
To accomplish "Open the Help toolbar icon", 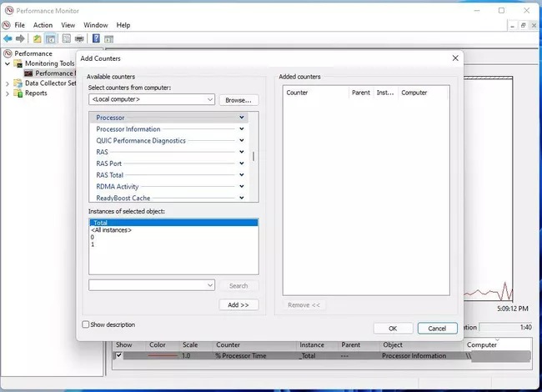I will 96,38.
